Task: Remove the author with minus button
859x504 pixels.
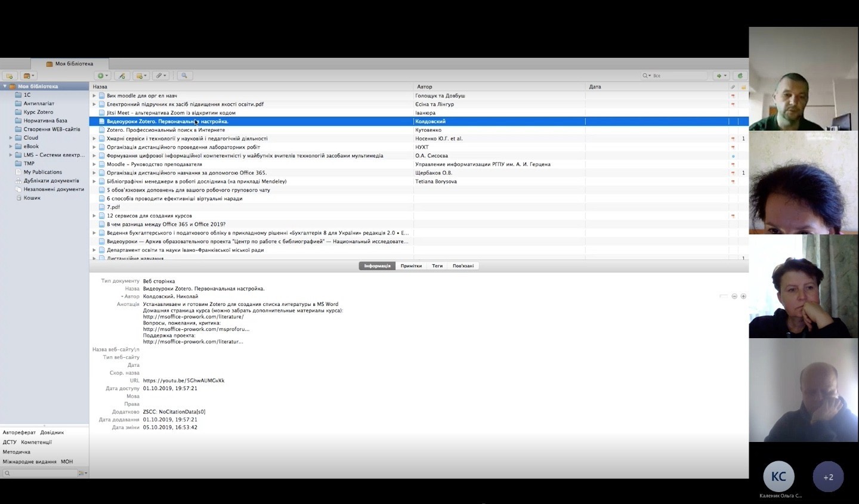Action: coord(734,296)
